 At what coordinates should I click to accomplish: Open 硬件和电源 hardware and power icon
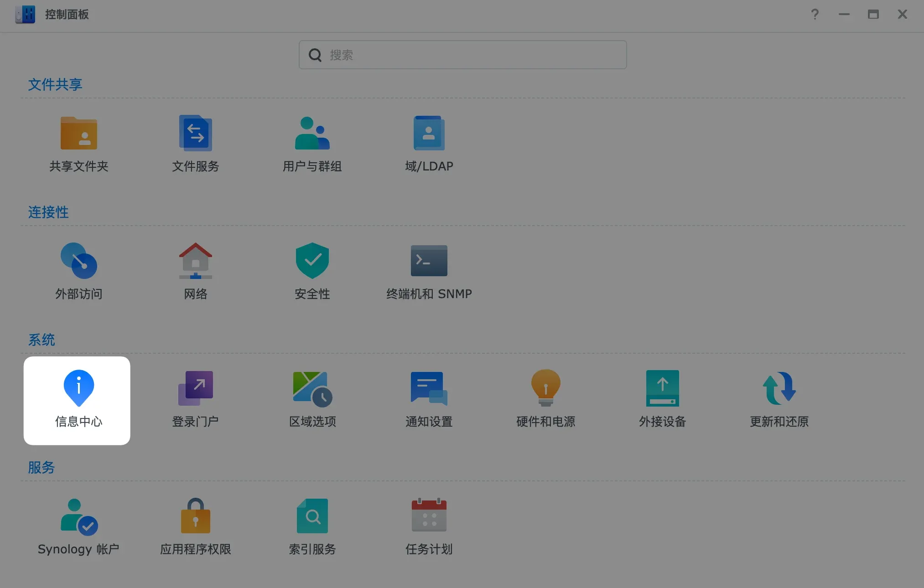[545, 388]
